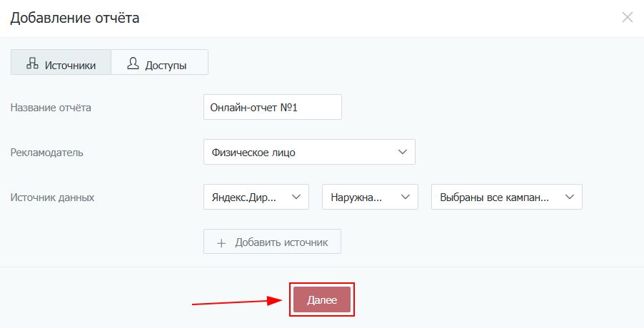The image size is (644, 328).
Task: Close the Добавление отчёта dialog
Action: pos(628,18)
